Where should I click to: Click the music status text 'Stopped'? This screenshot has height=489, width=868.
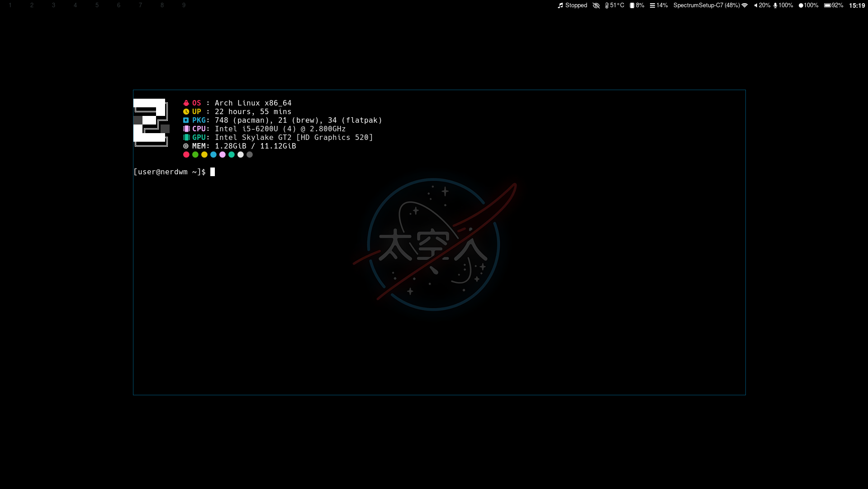click(x=576, y=5)
